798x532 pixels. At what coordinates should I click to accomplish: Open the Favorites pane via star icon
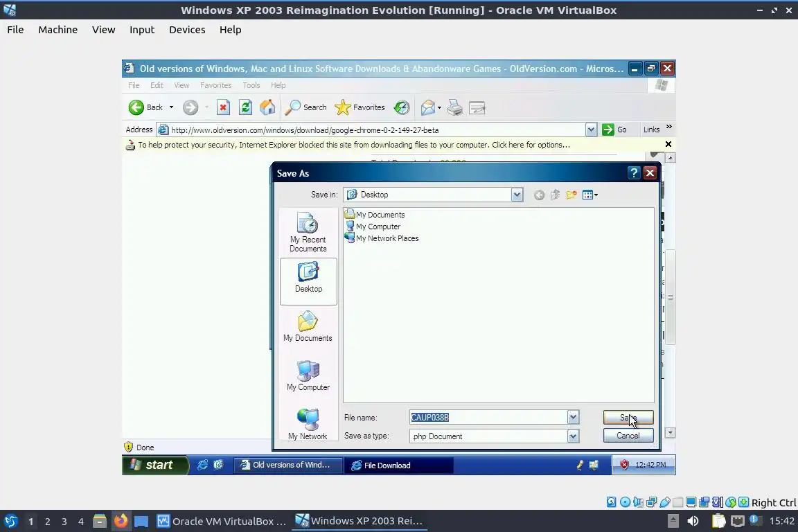[360, 107]
